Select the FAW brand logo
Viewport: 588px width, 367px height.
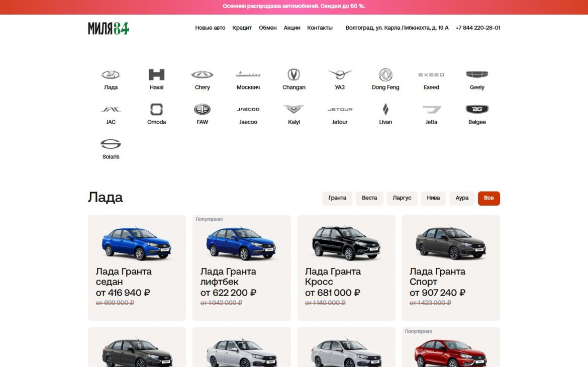[x=202, y=109]
